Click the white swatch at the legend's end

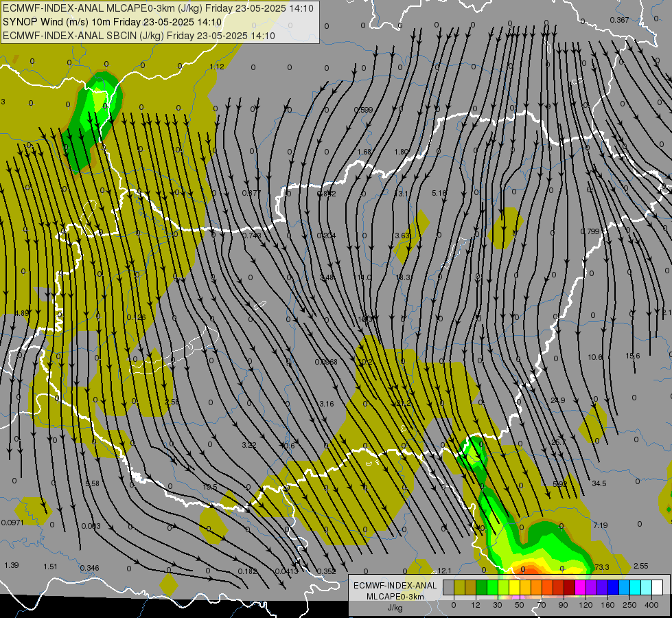658,587
